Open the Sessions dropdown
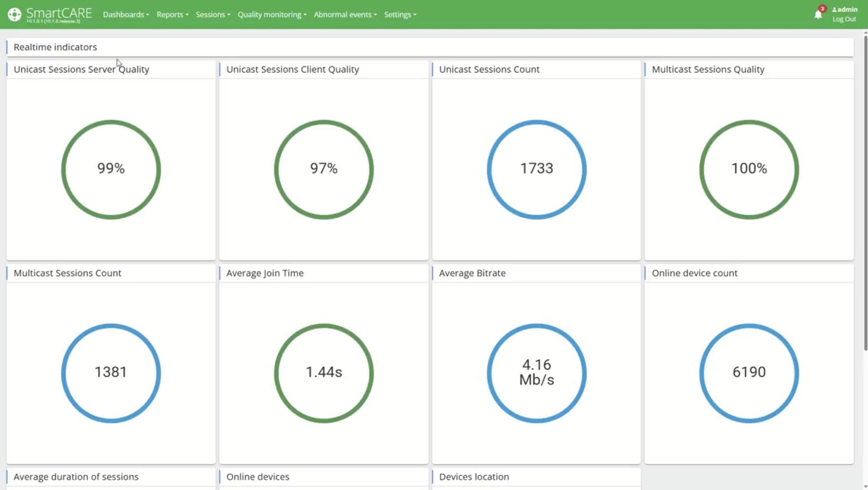 (213, 14)
